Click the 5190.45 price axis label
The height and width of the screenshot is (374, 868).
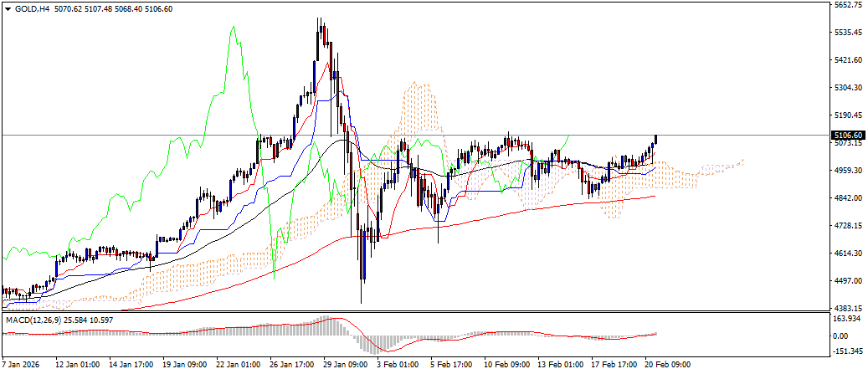point(849,115)
